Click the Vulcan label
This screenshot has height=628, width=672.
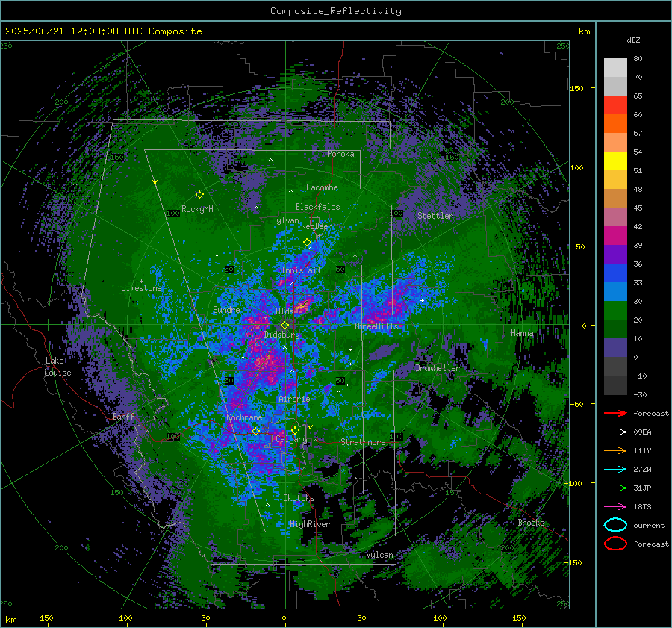tap(379, 555)
